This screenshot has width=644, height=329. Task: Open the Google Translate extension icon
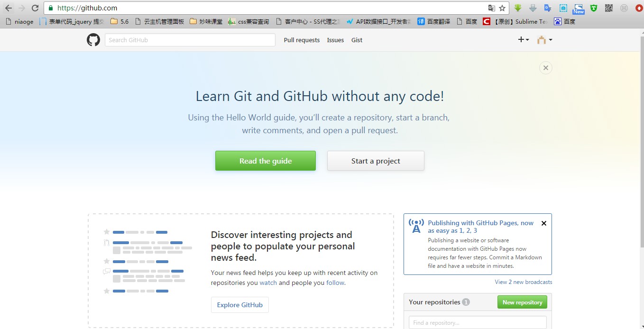tap(548, 8)
